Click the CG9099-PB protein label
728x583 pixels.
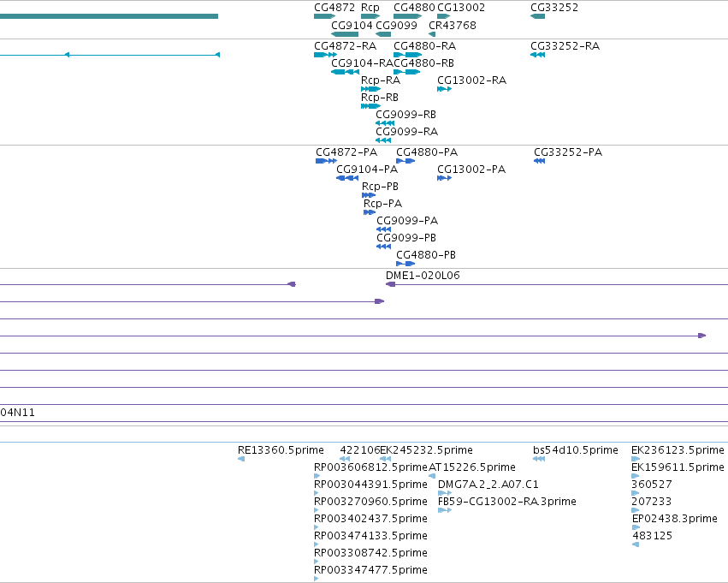coord(406,238)
